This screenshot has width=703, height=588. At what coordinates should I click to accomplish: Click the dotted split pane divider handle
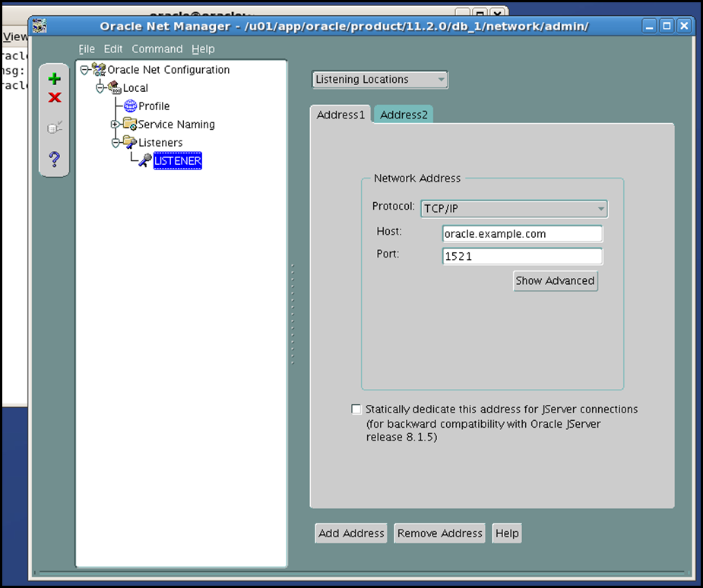(293, 314)
